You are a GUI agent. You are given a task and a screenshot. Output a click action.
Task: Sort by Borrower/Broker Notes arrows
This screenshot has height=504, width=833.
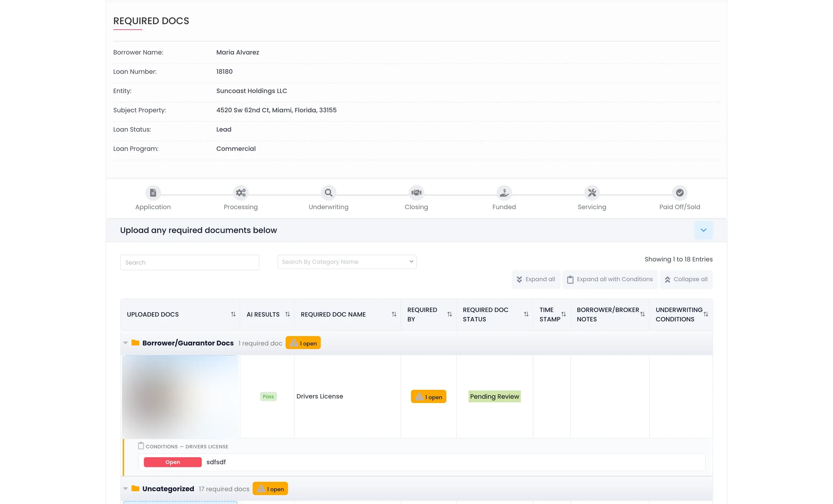pos(642,314)
